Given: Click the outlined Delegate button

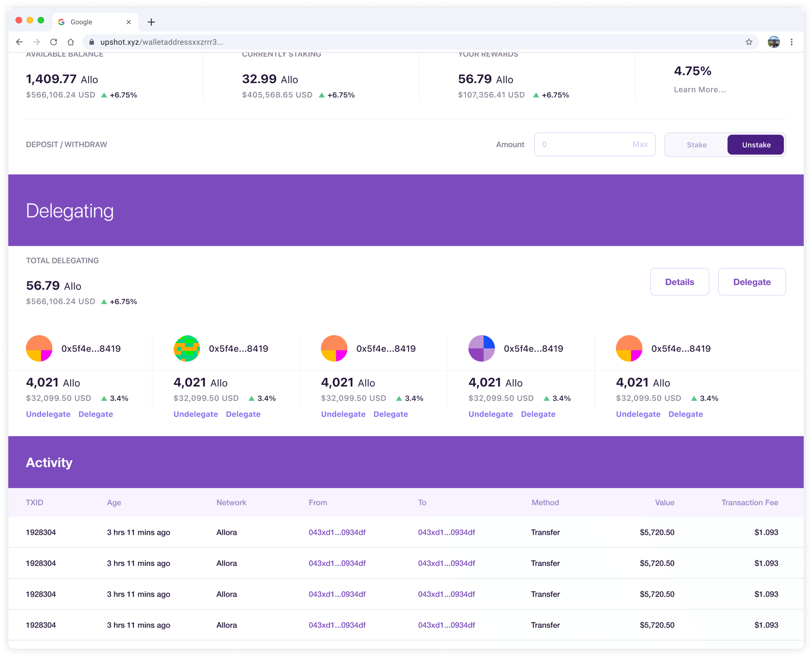Looking at the screenshot, I should point(752,282).
